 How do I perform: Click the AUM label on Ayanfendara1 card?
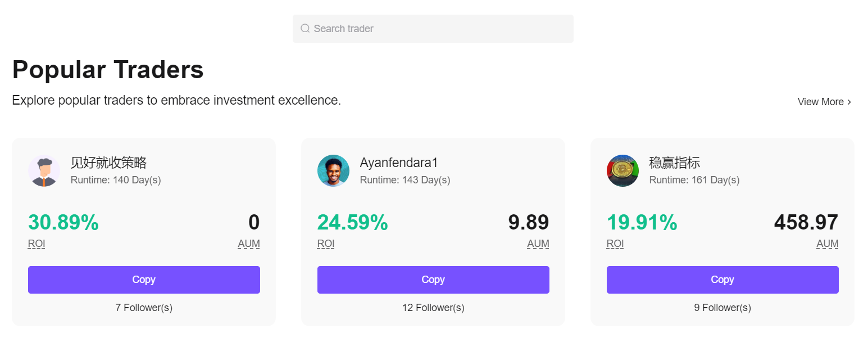[x=538, y=244]
